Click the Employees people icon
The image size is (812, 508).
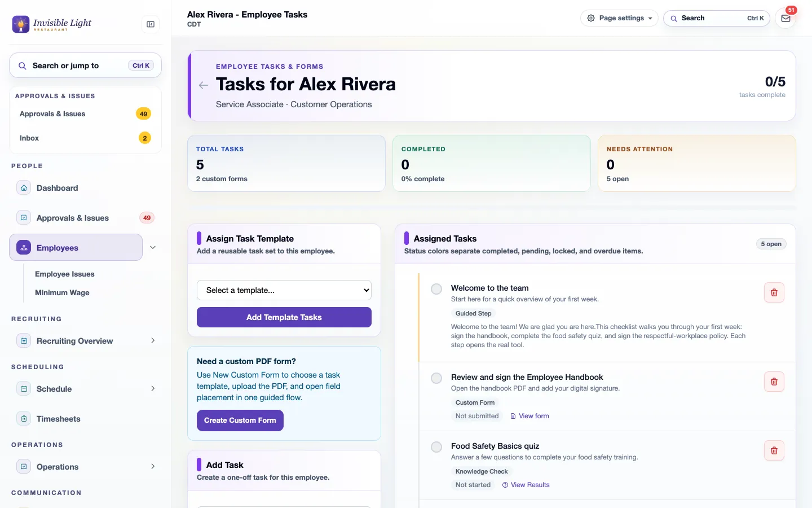click(x=24, y=247)
